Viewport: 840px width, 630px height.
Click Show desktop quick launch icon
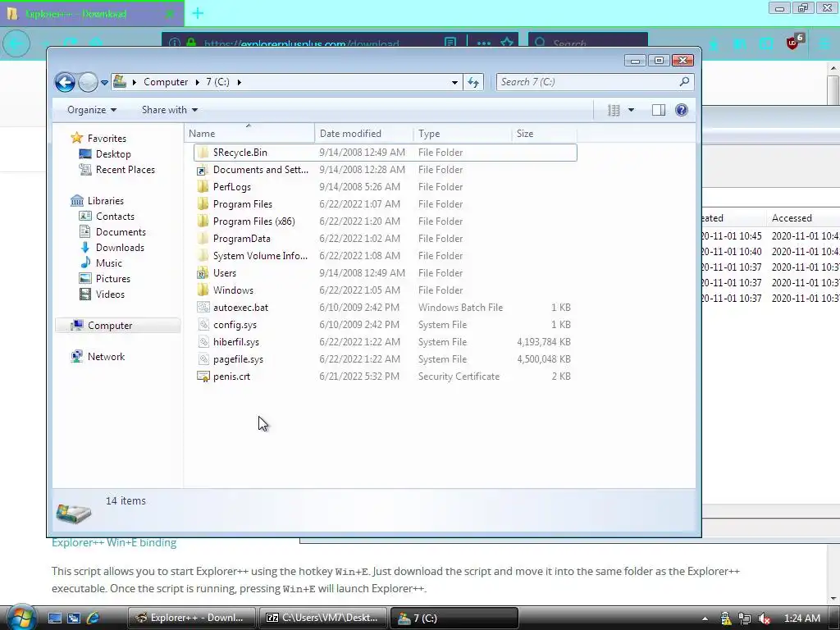pyautogui.click(x=55, y=618)
